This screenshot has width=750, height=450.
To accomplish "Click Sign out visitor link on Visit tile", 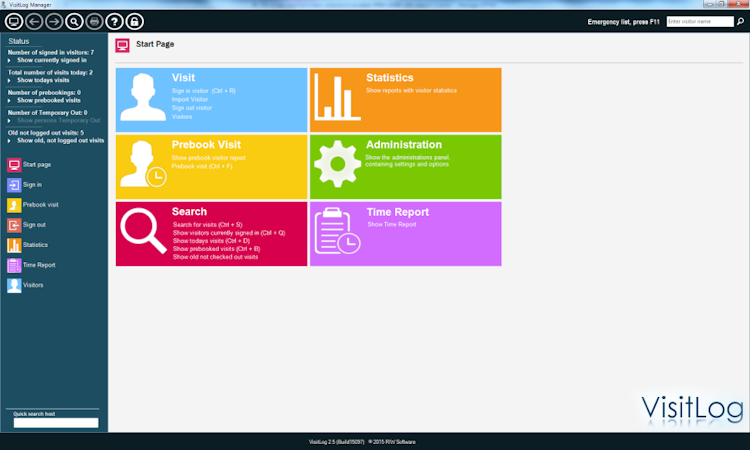I will tap(192, 108).
